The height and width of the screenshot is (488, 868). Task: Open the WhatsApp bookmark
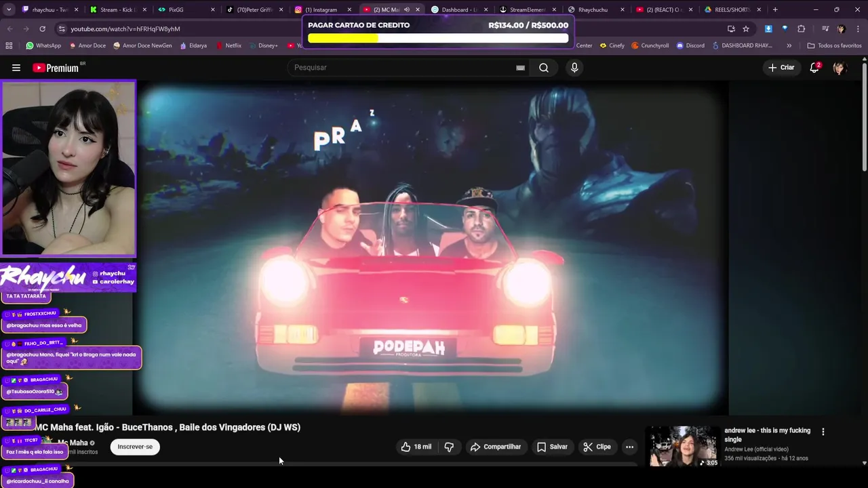click(43, 45)
